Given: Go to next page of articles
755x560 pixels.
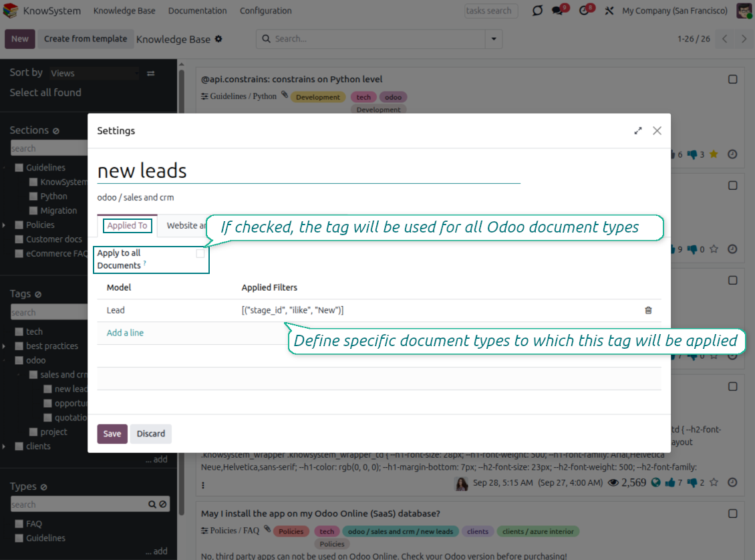Looking at the screenshot, I should [744, 39].
